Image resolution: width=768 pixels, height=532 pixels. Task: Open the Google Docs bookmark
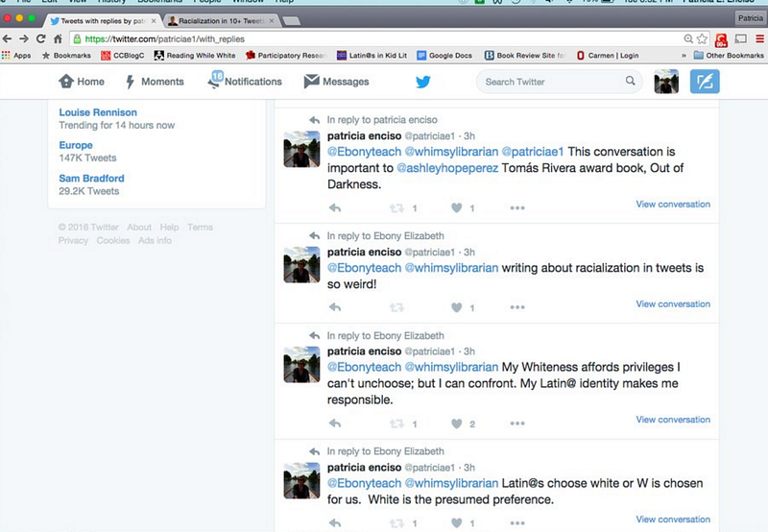click(x=444, y=56)
